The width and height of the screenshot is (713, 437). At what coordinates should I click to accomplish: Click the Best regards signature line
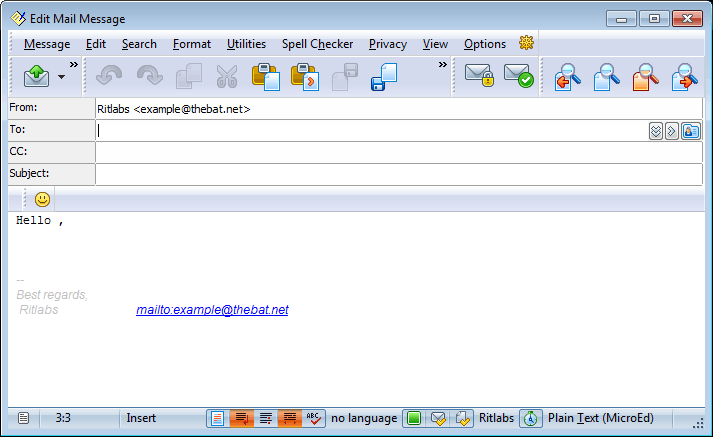pos(52,295)
